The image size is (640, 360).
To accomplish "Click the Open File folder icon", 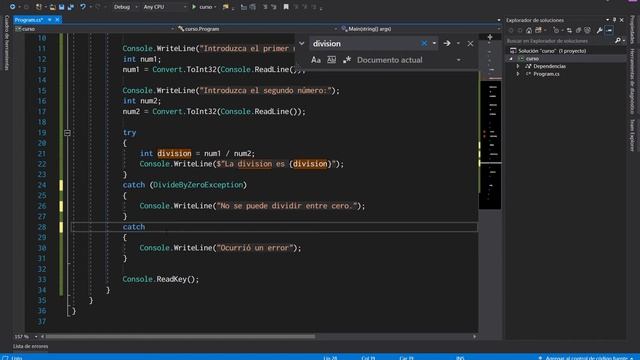I will pyautogui.click(x=52, y=7).
